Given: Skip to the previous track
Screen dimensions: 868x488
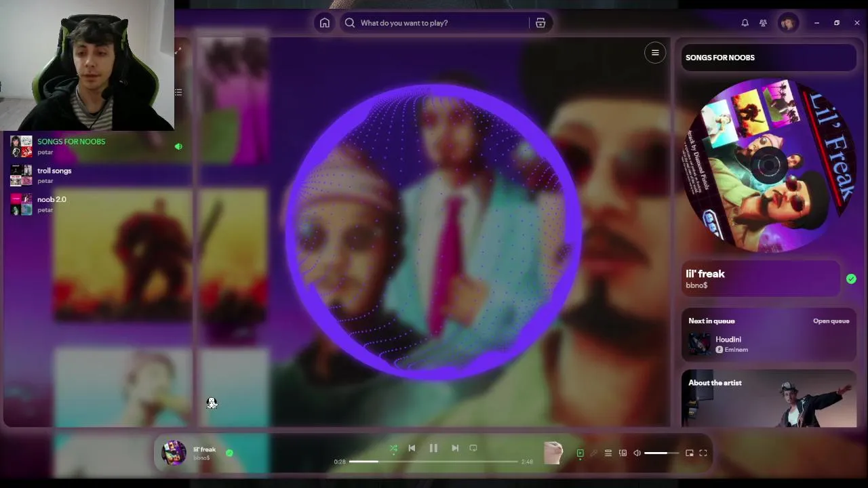Looking at the screenshot, I should pyautogui.click(x=412, y=448).
